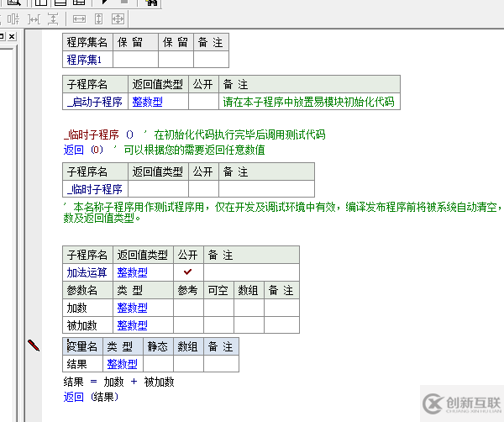Viewport: 504px width, 422px height.
Task: Click the 整数型 type of variable 结果
Action: 122,364
